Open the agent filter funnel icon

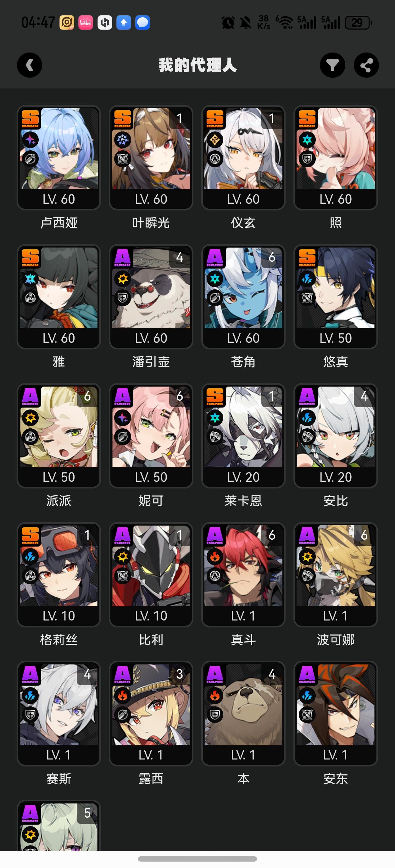tap(332, 65)
